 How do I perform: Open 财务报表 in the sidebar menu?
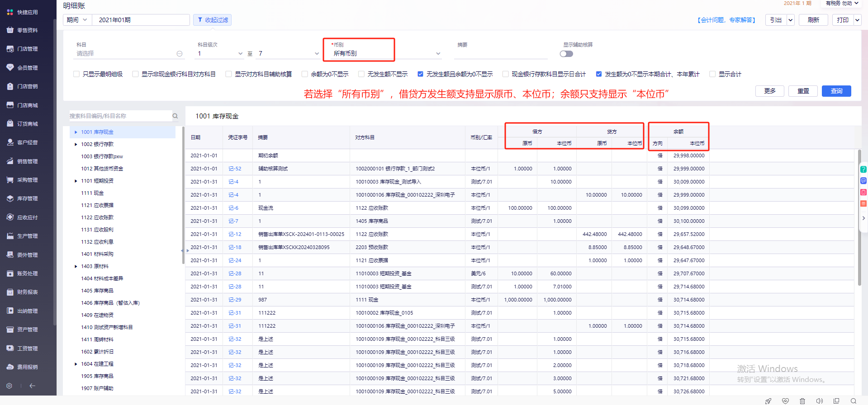(27, 292)
